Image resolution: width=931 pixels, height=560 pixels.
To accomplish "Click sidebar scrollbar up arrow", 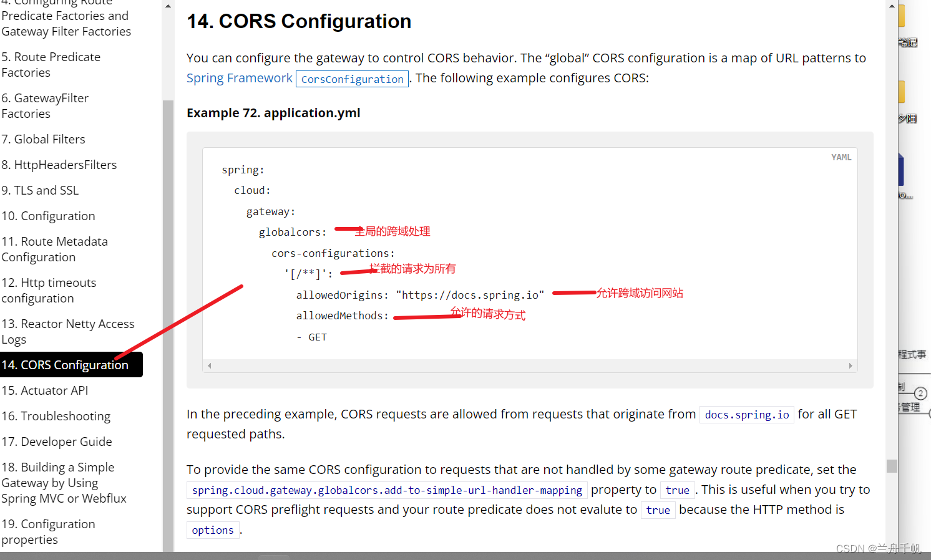I will [x=168, y=6].
